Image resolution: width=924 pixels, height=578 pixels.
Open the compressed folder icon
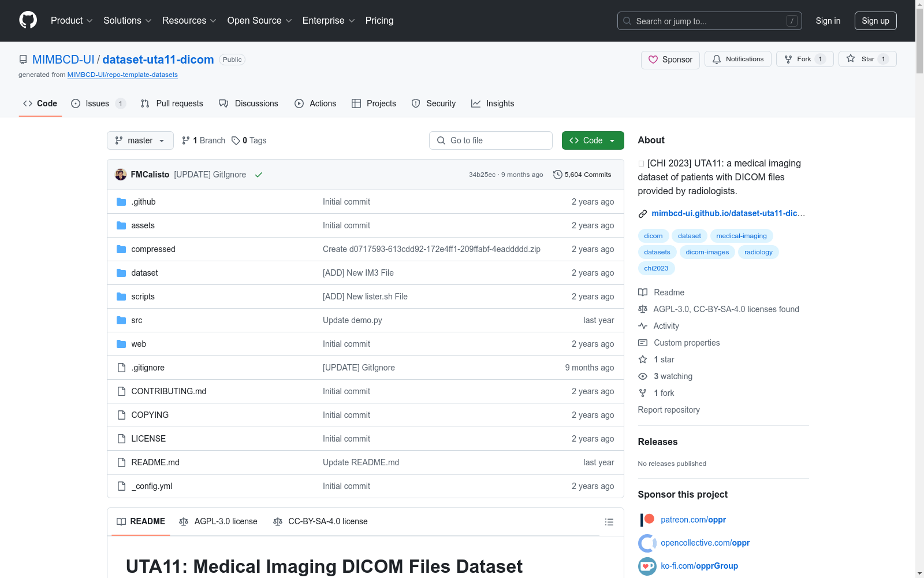click(121, 249)
